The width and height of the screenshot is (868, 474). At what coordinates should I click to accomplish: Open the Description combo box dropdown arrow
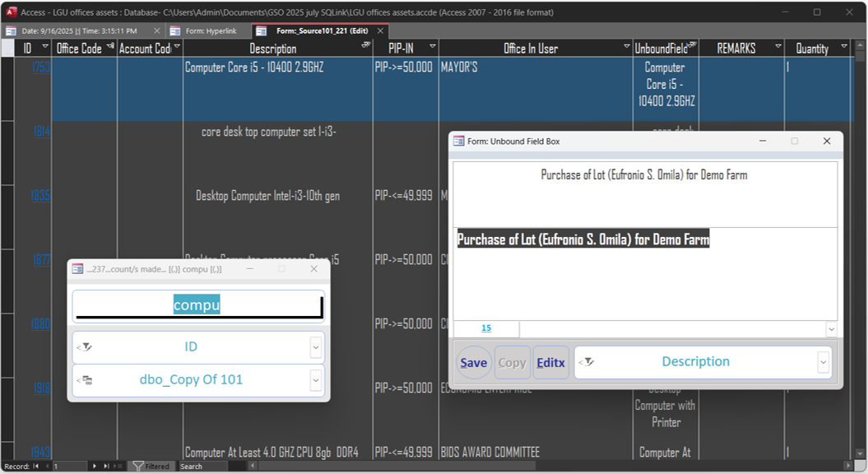pos(823,362)
